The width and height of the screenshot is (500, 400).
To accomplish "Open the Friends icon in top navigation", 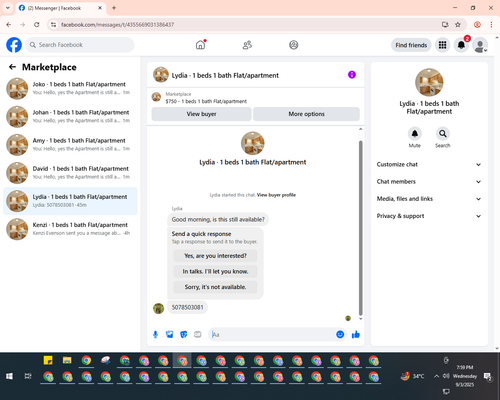I will point(247,45).
